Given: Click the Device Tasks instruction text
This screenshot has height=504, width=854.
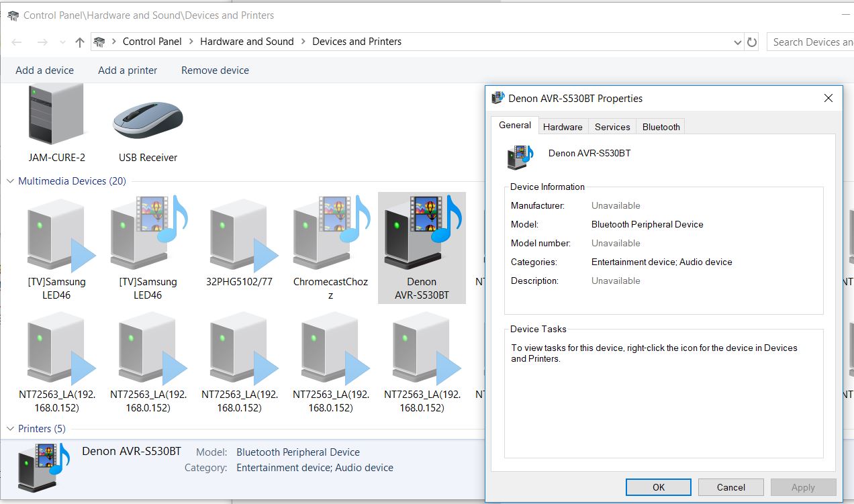Looking at the screenshot, I should 655,353.
